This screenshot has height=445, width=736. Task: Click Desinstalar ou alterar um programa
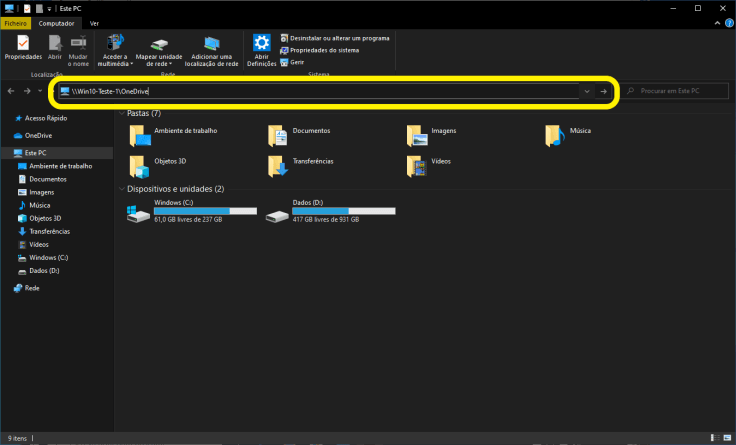[338, 38]
